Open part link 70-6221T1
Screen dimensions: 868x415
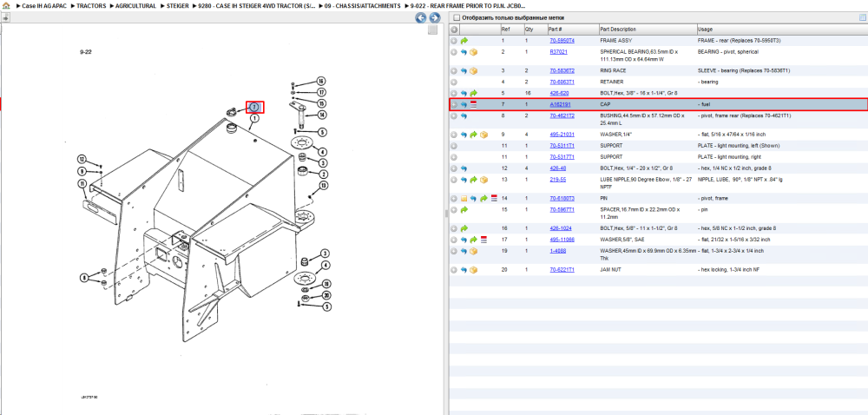pos(562,270)
